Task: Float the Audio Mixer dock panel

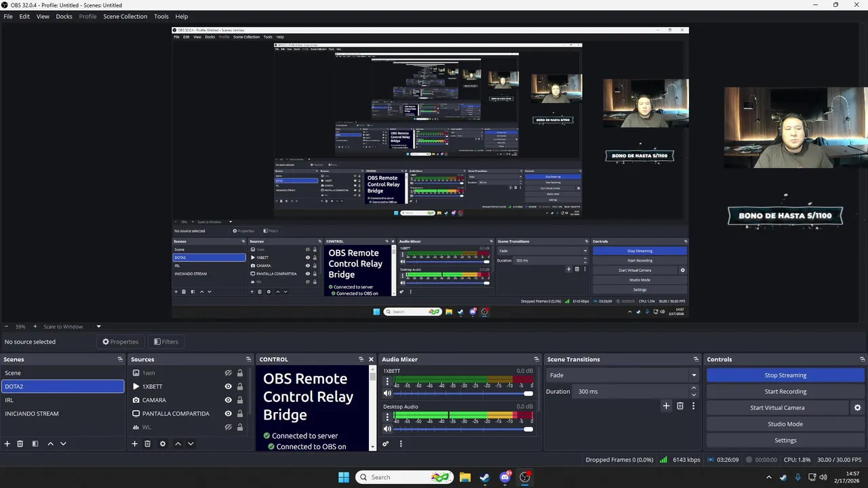Action: (536, 359)
